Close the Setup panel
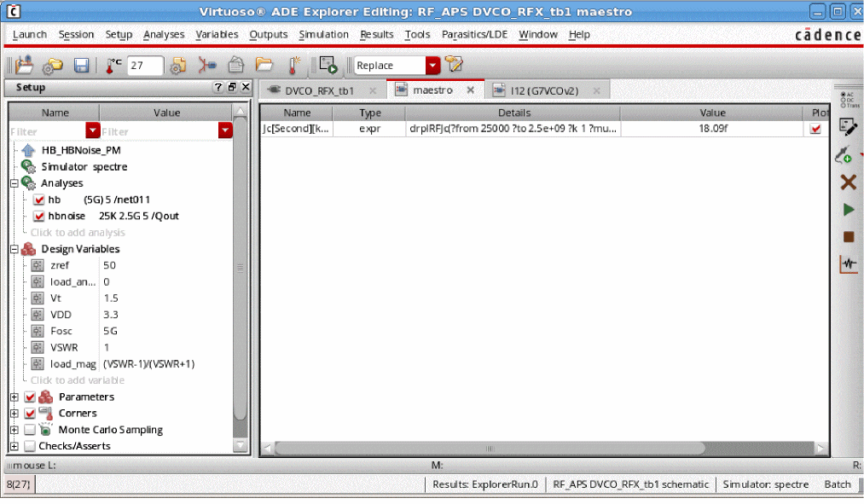Screen dimensions: 864x504 (x=246, y=87)
